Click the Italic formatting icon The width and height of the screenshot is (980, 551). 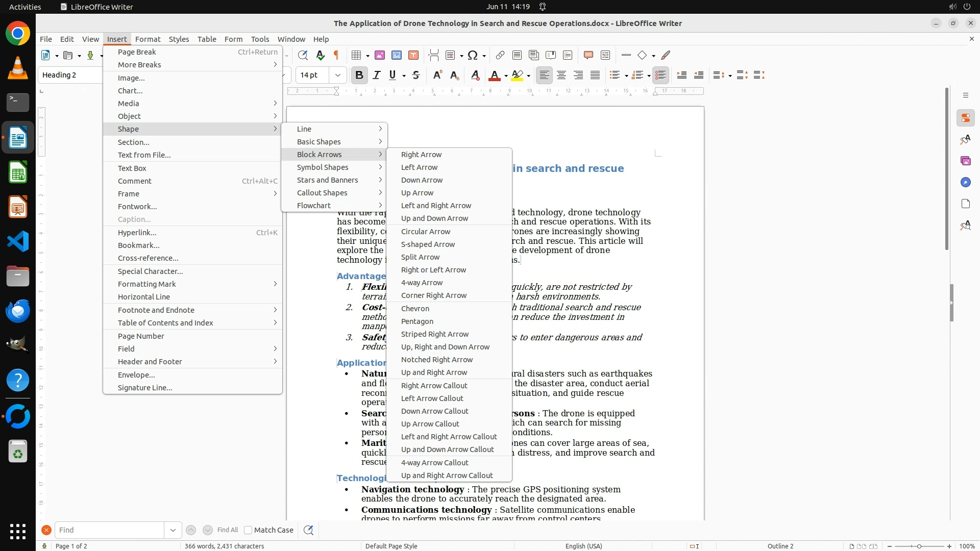click(x=376, y=75)
